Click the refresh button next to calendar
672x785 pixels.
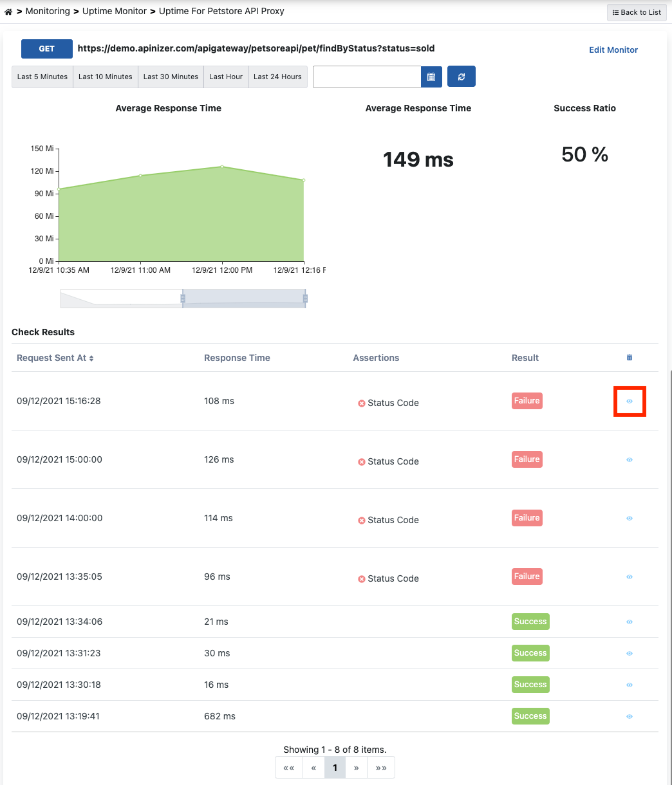tap(461, 77)
